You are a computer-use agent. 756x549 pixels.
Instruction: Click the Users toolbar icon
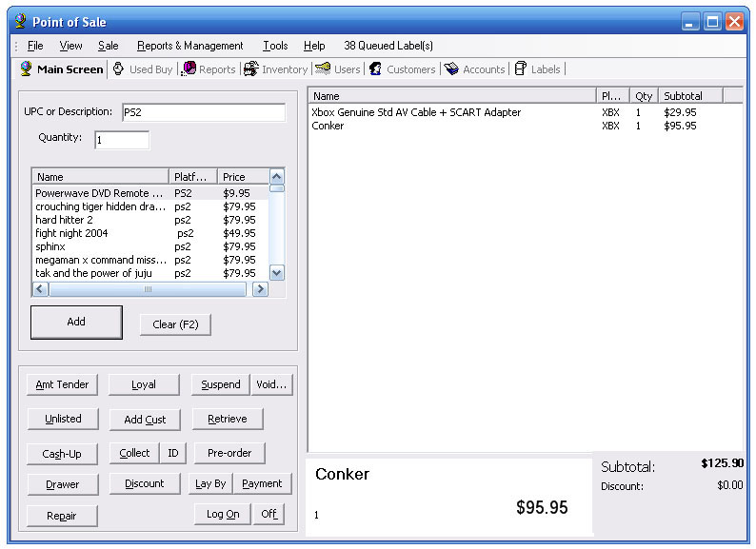click(x=324, y=69)
